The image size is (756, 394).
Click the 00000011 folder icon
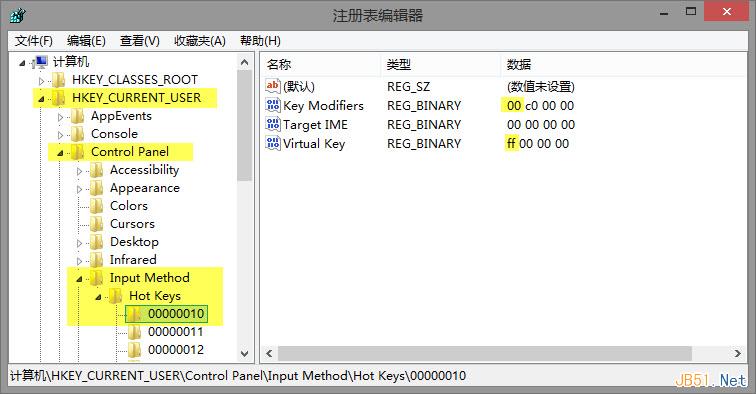click(135, 332)
